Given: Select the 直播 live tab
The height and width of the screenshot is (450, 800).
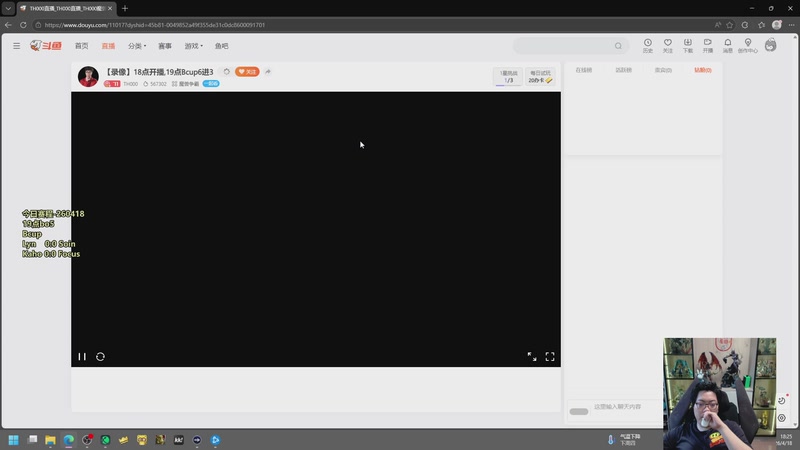Looking at the screenshot, I should (x=108, y=46).
